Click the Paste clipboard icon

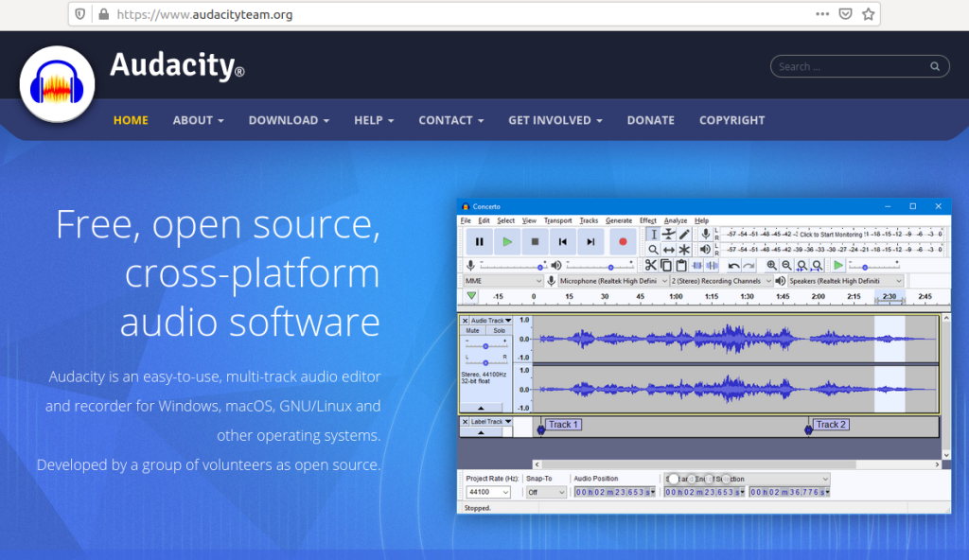(681, 265)
